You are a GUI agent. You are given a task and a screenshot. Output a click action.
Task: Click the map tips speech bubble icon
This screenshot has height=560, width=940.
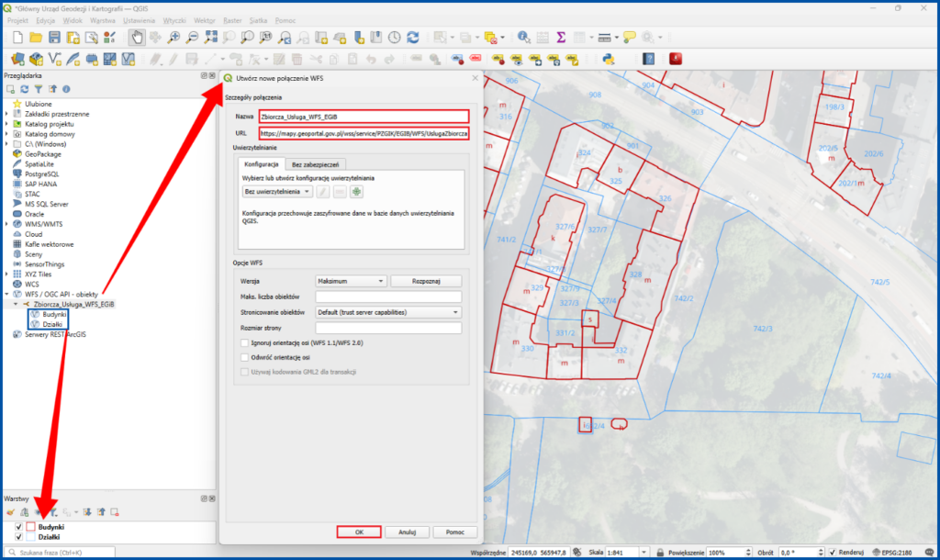coord(629,38)
